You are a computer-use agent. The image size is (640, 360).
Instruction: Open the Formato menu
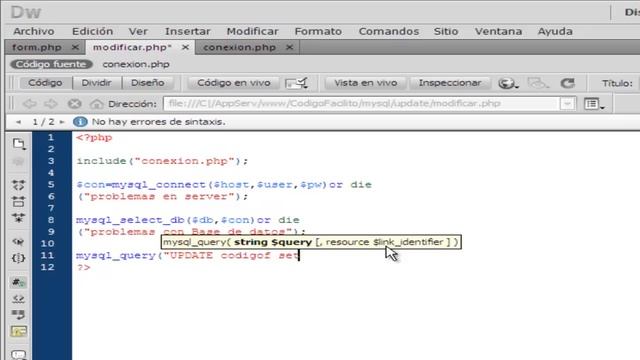point(318,31)
